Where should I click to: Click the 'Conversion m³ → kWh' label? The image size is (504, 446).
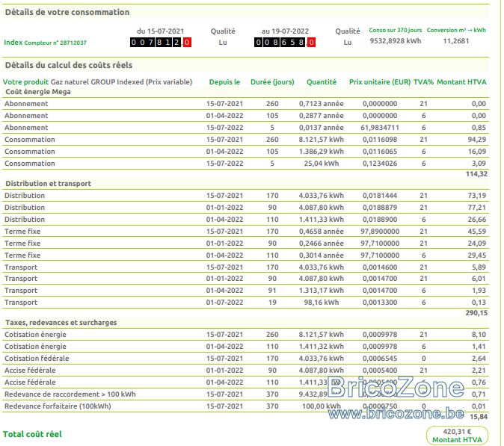tap(456, 30)
